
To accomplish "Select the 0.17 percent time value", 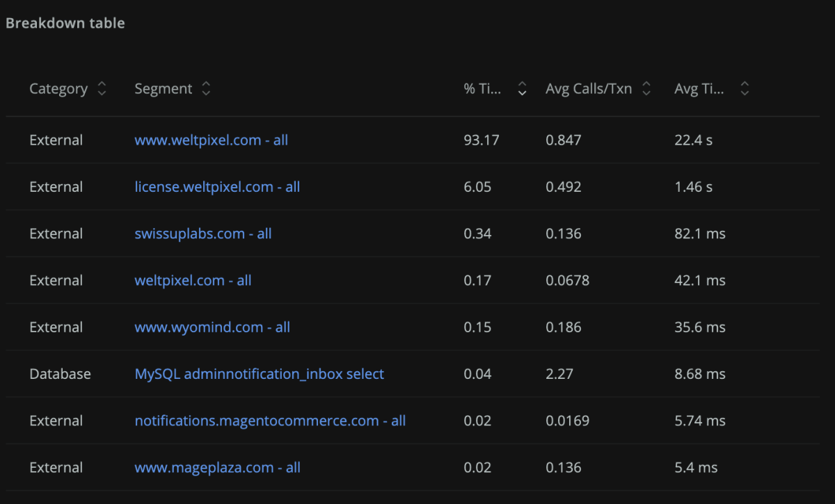I will click(477, 281).
